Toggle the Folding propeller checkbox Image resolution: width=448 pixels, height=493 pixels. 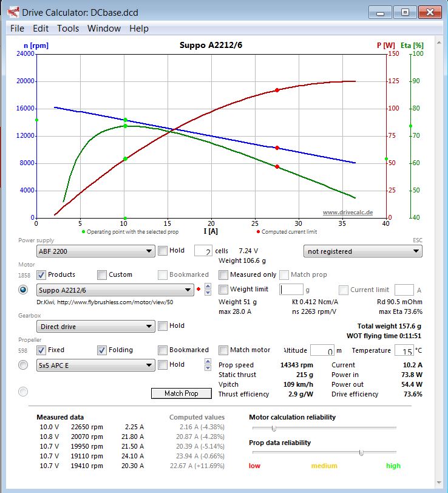[x=102, y=350]
